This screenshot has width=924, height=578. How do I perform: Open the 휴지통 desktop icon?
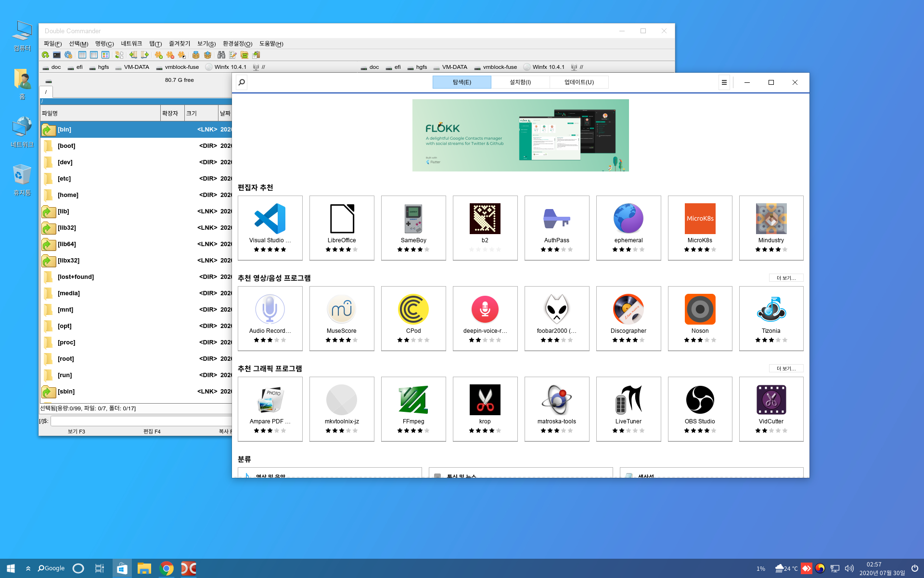pos(22,180)
